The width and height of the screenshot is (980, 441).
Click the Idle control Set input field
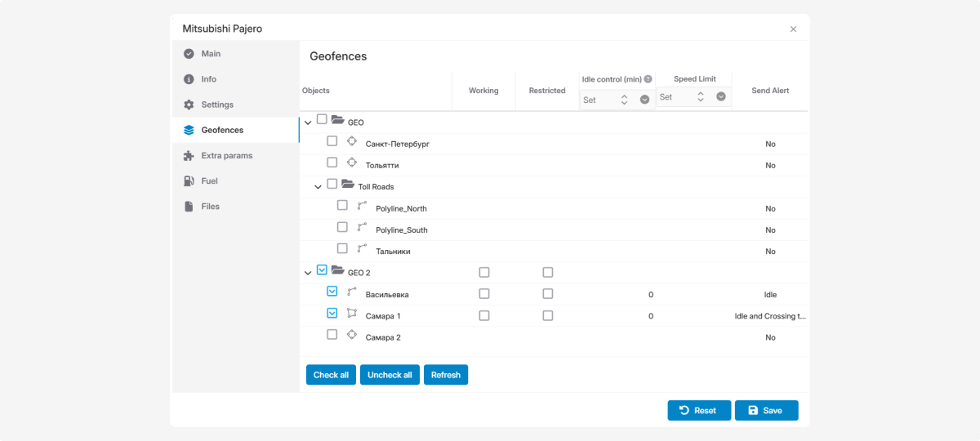598,100
